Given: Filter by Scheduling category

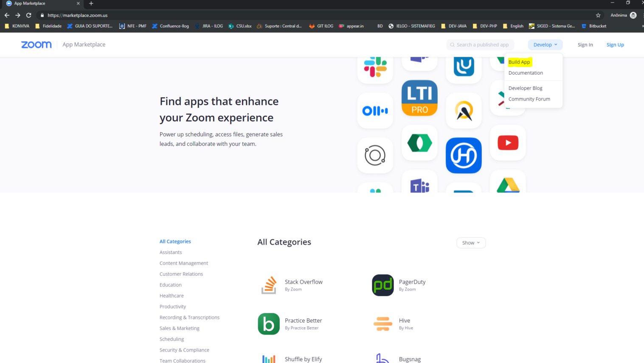Looking at the screenshot, I should (172, 339).
